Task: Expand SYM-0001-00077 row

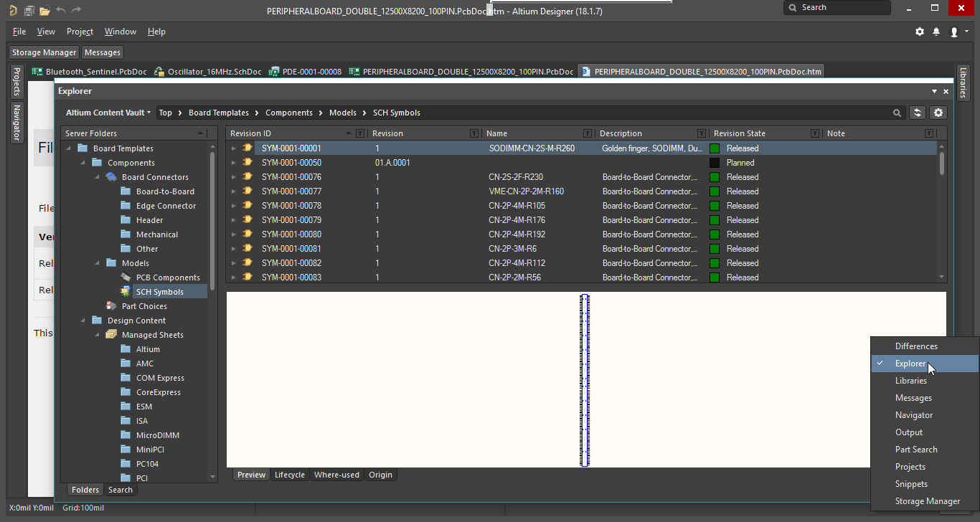Action: click(233, 191)
